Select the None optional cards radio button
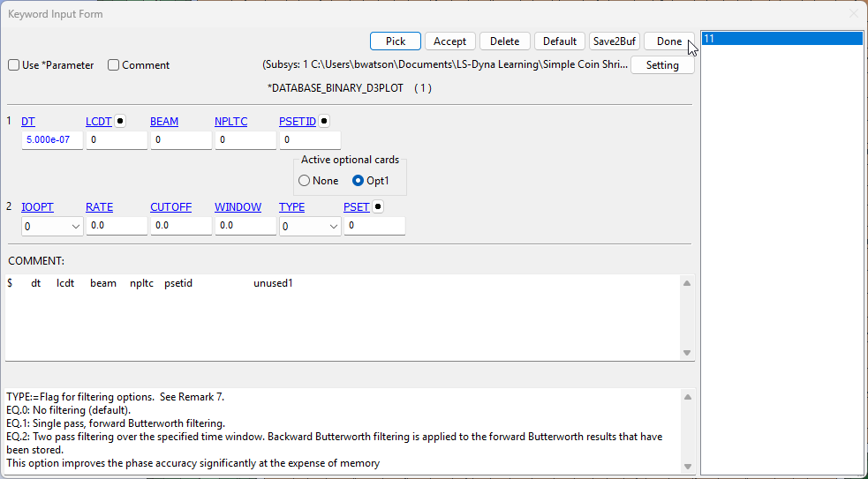This screenshot has width=868, height=479. (x=305, y=181)
